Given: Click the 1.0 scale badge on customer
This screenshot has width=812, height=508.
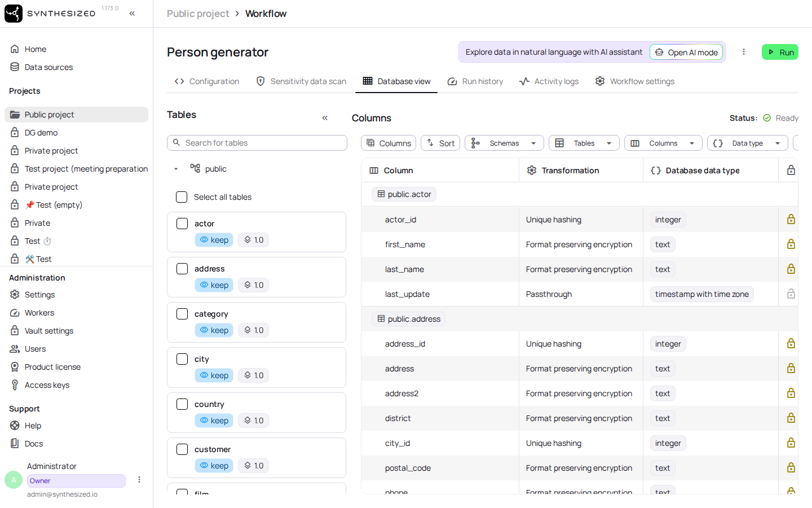Looking at the screenshot, I should [253, 466].
